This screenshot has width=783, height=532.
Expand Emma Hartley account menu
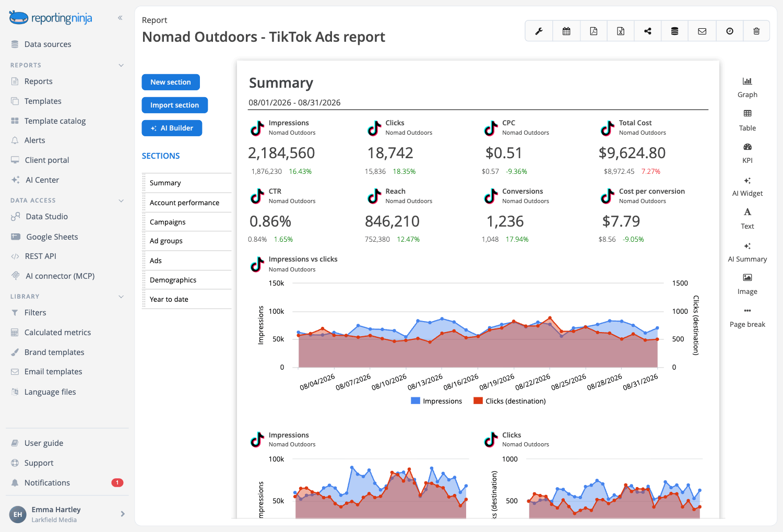click(x=123, y=514)
